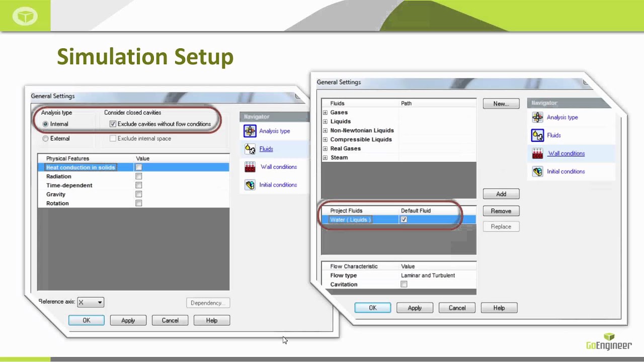Screen dimensions: 644x362
Task: Click Wall conditions icon in right dialog navigator
Action: [x=538, y=153]
